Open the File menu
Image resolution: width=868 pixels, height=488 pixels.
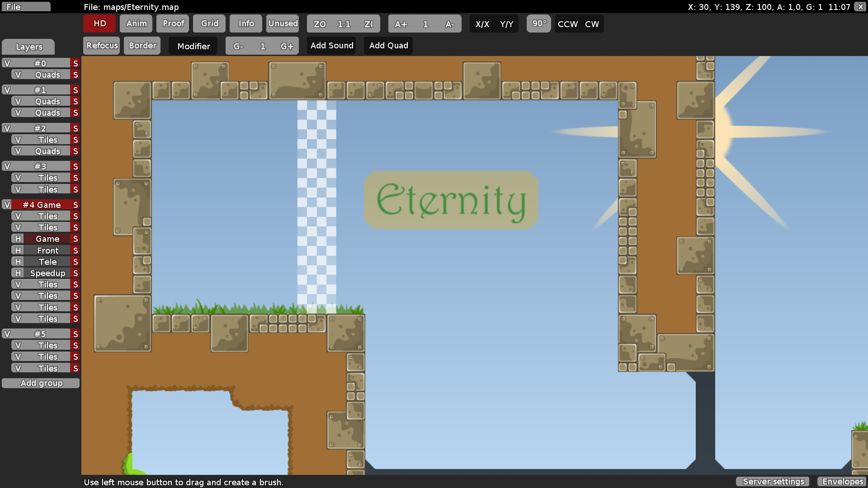25,7
